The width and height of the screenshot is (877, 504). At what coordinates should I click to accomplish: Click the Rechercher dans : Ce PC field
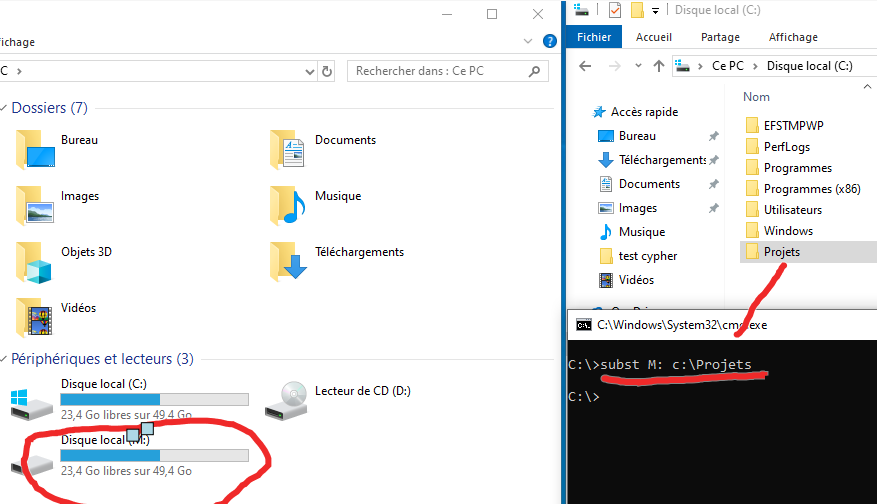pyautogui.click(x=438, y=72)
